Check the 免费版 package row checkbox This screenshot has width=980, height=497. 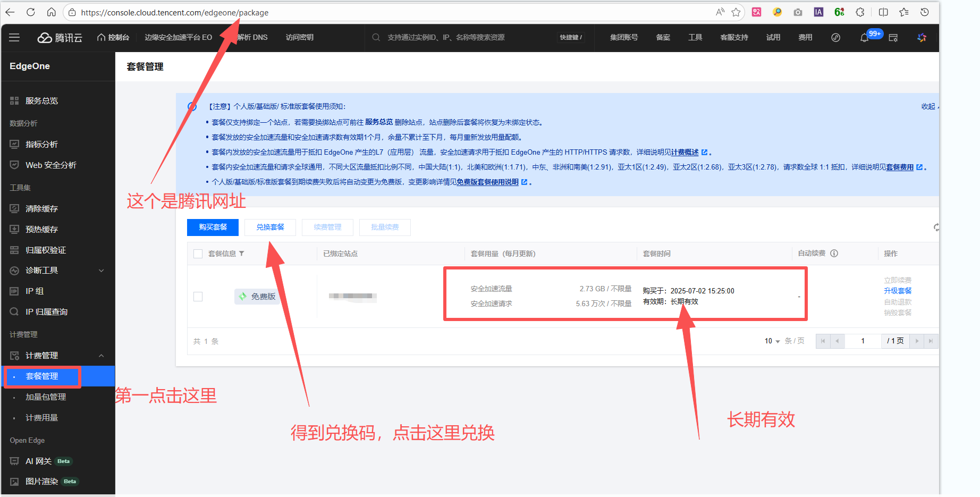pyautogui.click(x=198, y=297)
